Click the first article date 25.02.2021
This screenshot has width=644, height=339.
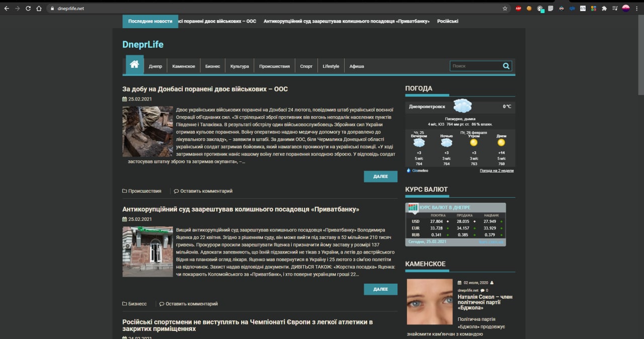pyautogui.click(x=140, y=99)
